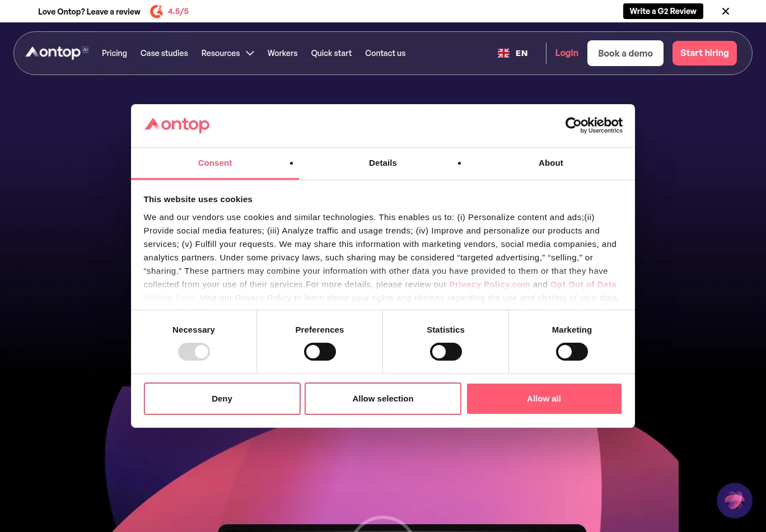Viewport: 766px width, 532px height.
Task: Click the Necessary cookies toggle
Action: click(x=194, y=352)
